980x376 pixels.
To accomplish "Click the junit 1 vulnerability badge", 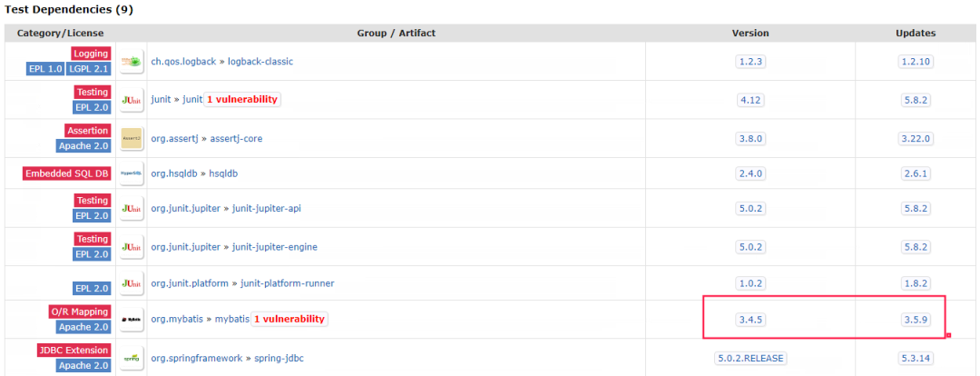I will [242, 100].
